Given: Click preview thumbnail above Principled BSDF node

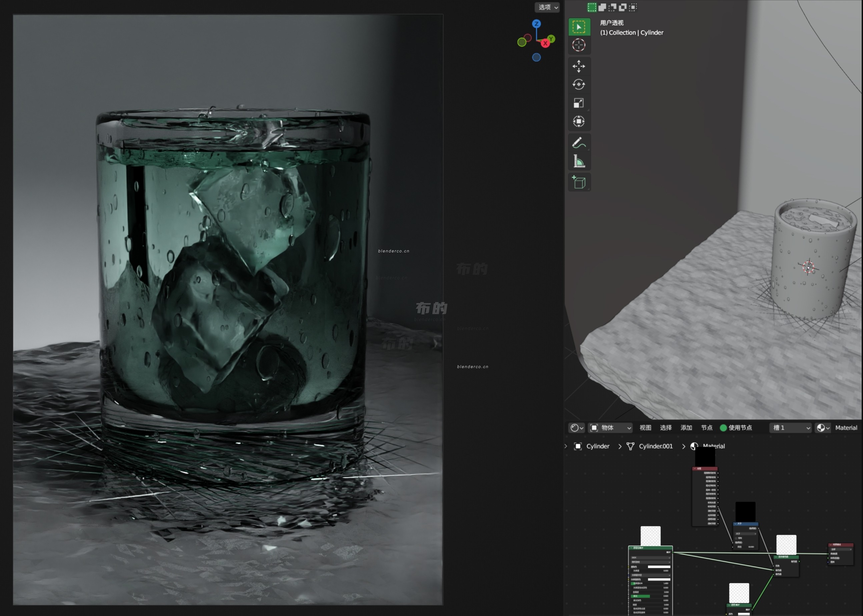Looking at the screenshot, I should (x=651, y=536).
